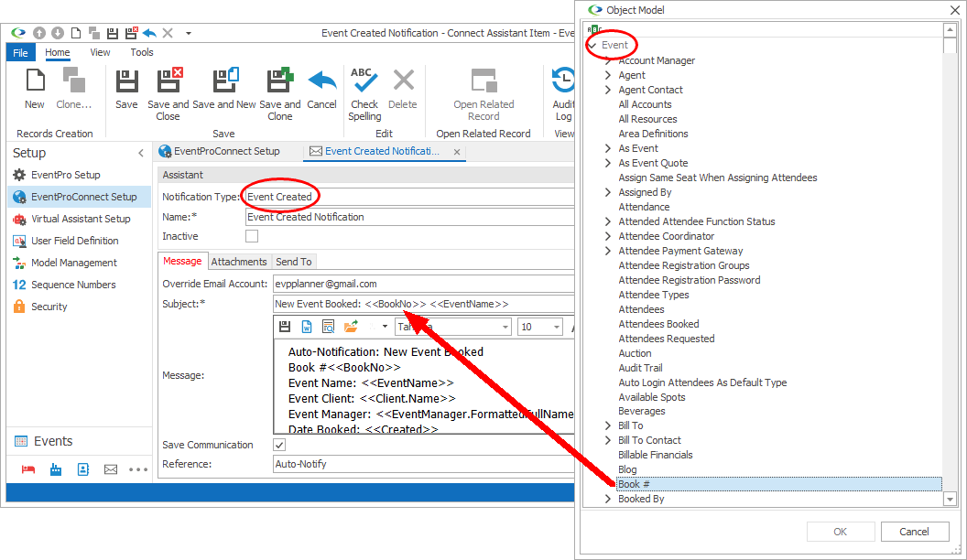Open the File menu
Image resolution: width=967 pixels, height=560 pixels.
point(20,52)
